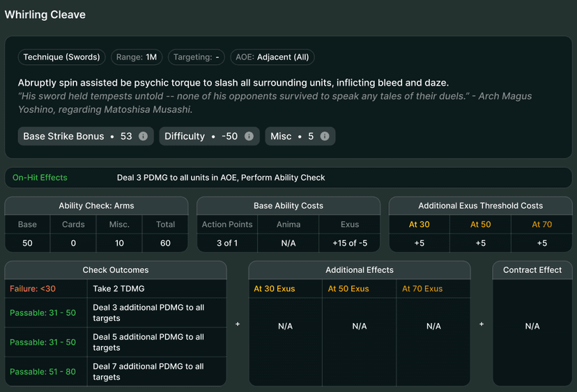Screen dimensions: 577x392
Task: Click the Failure: <30 outcome row
Action: [116, 289]
